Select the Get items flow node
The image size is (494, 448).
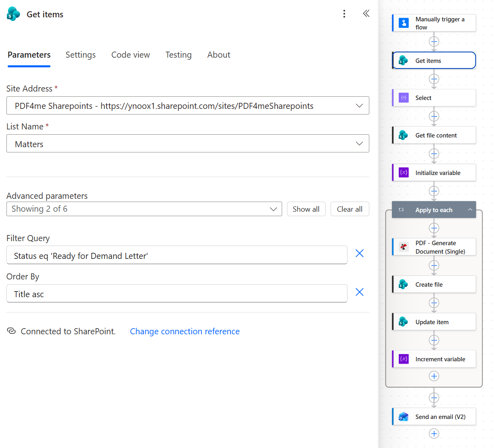434,60
